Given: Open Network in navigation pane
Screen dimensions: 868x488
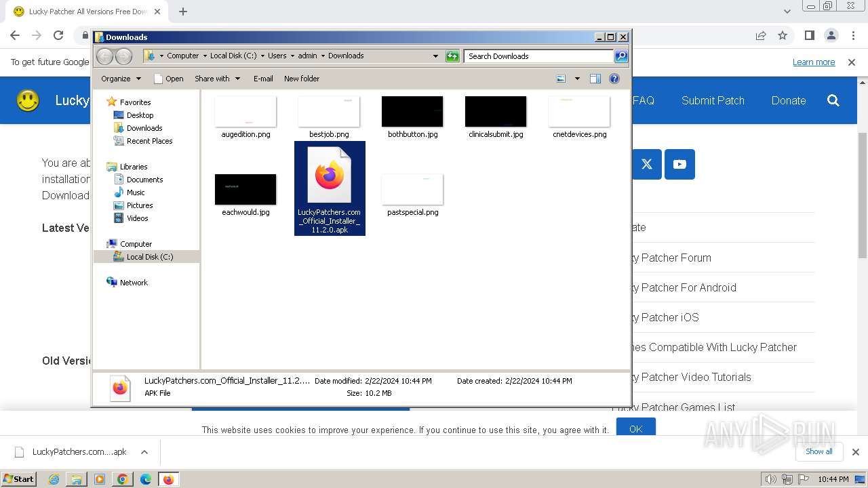Looking at the screenshot, I should point(134,283).
